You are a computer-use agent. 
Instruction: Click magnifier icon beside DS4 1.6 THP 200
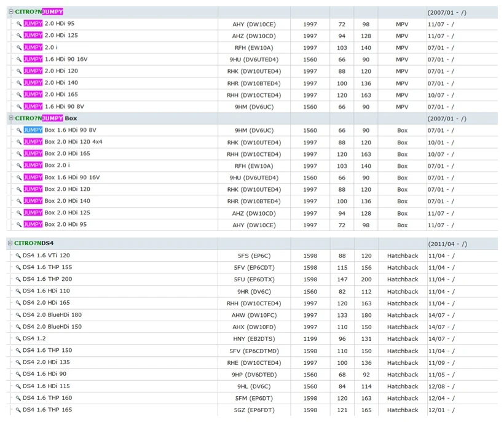(18, 279)
